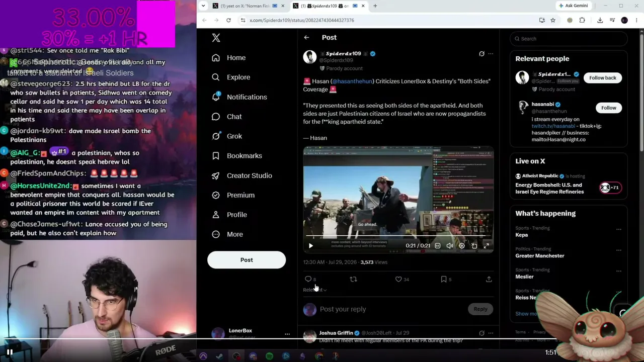
Task: Bookmark the post
Action: 443,279
